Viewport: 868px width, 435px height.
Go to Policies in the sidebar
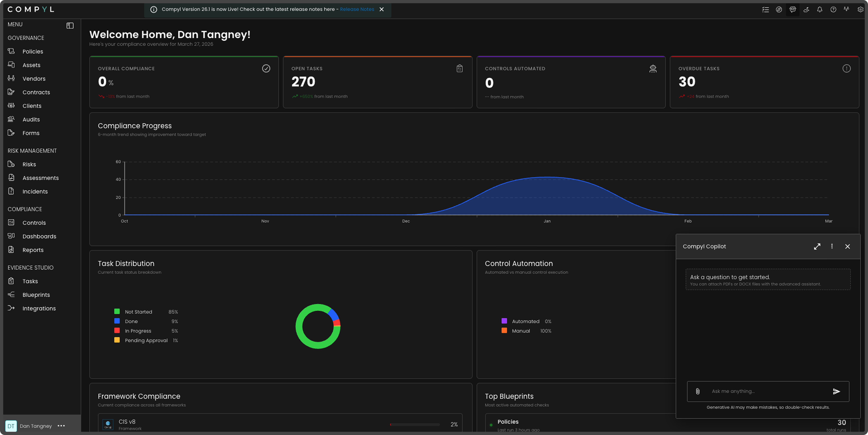pos(33,51)
